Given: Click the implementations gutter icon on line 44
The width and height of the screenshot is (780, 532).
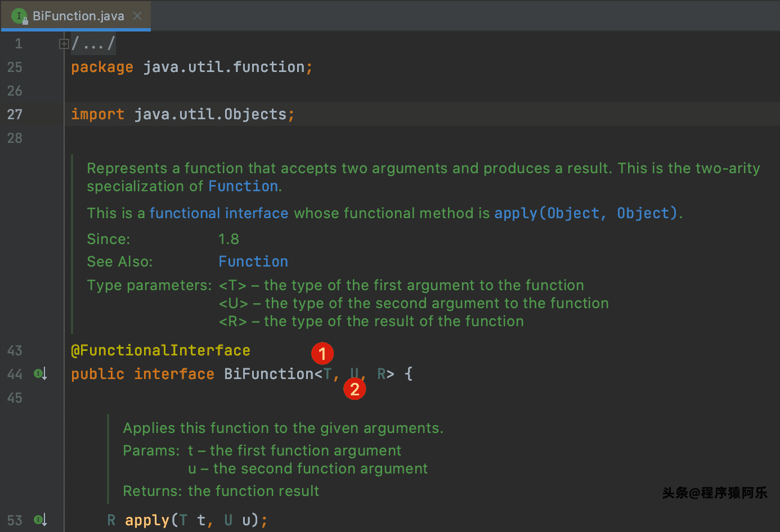Looking at the screenshot, I should tap(40, 373).
